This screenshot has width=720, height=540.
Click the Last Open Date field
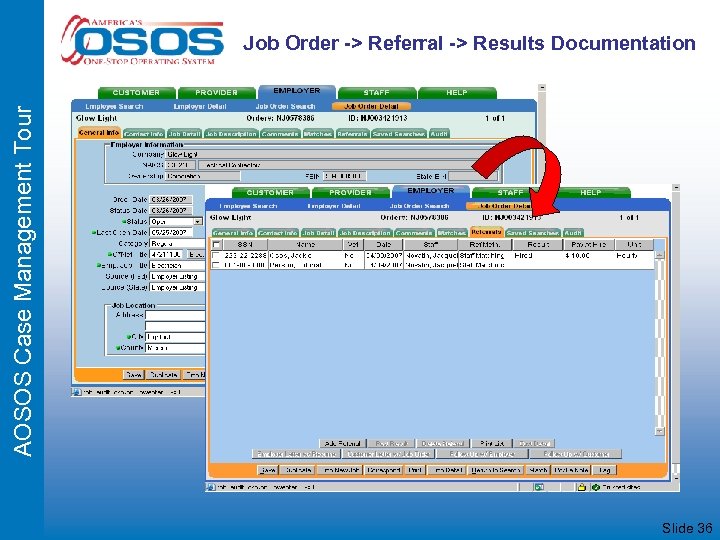click(x=171, y=232)
